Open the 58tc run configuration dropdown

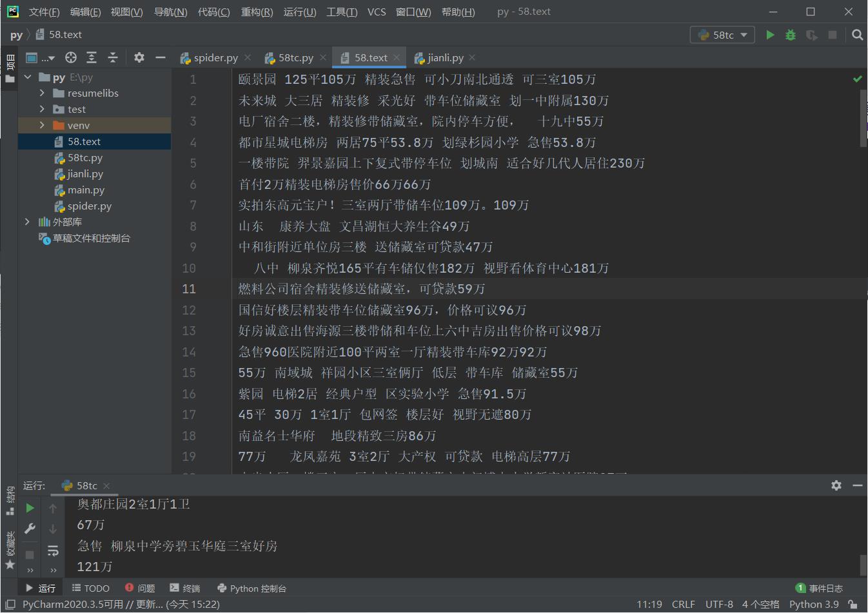click(723, 35)
